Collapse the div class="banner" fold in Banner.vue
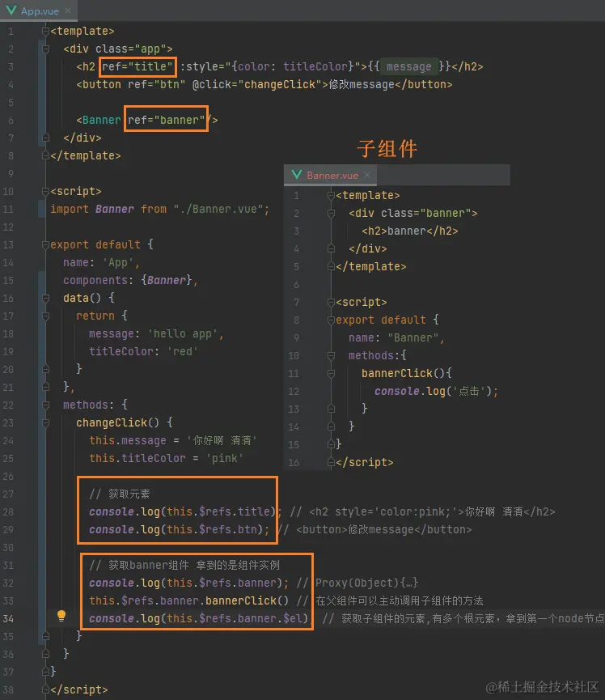Screen dimensions: 605x700 point(331,213)
